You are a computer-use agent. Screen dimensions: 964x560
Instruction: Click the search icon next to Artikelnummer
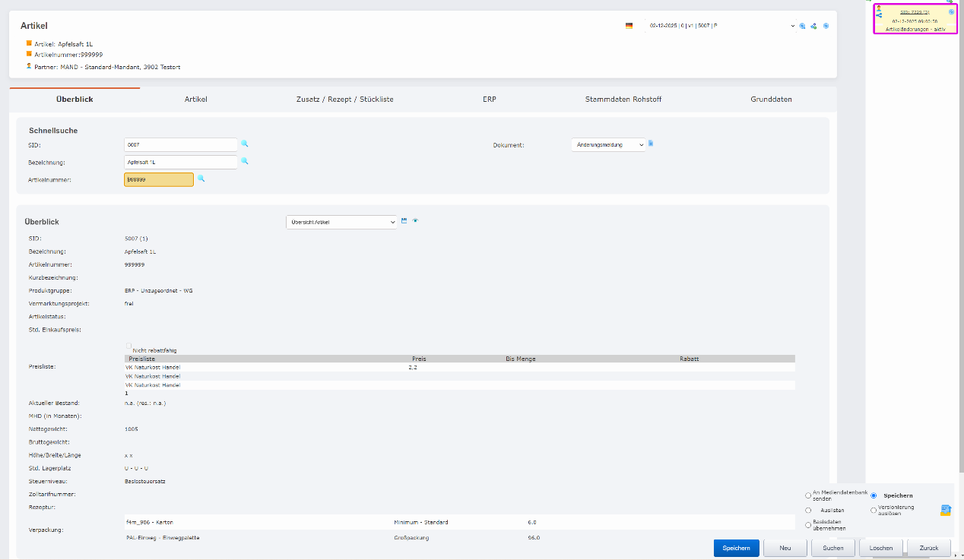click(x=201, y=179)
